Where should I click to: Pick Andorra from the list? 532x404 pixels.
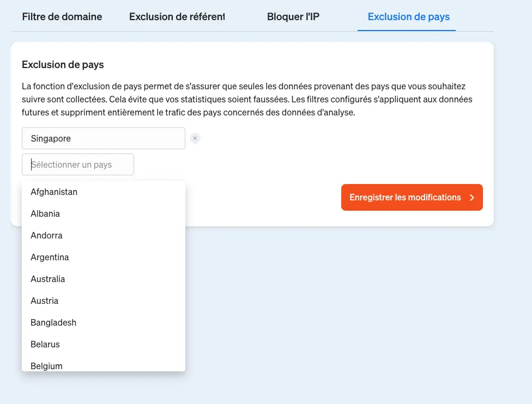[104, 235]
